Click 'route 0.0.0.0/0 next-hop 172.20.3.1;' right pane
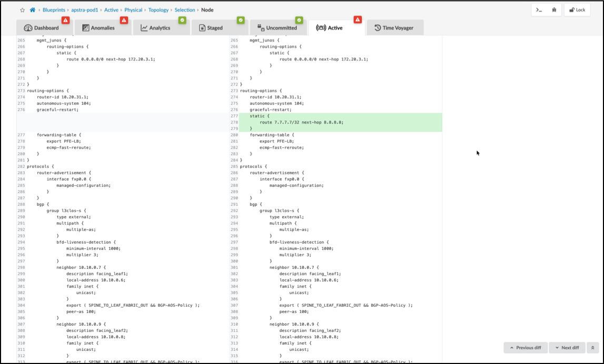The image size is (604, 364). pos(324,59)
